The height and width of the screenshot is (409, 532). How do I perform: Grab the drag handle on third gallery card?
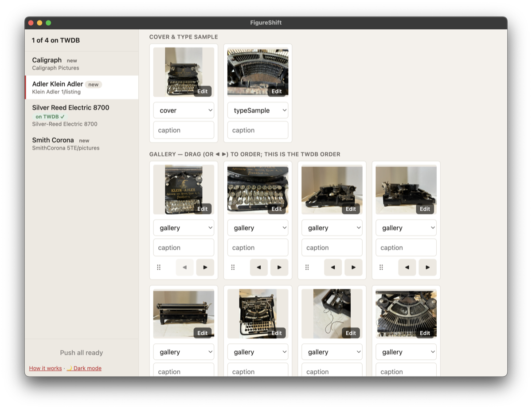click(x=307, y=267)
